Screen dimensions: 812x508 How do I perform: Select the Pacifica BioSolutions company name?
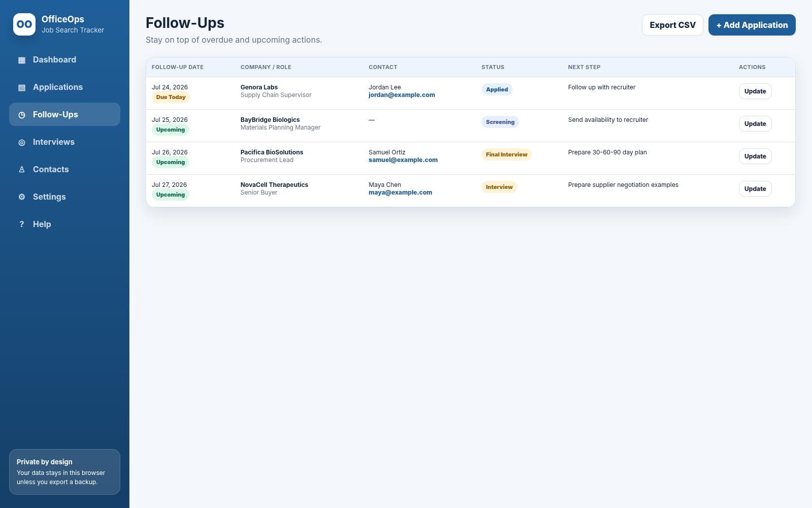pyautogui.click(x=272, y=152)
